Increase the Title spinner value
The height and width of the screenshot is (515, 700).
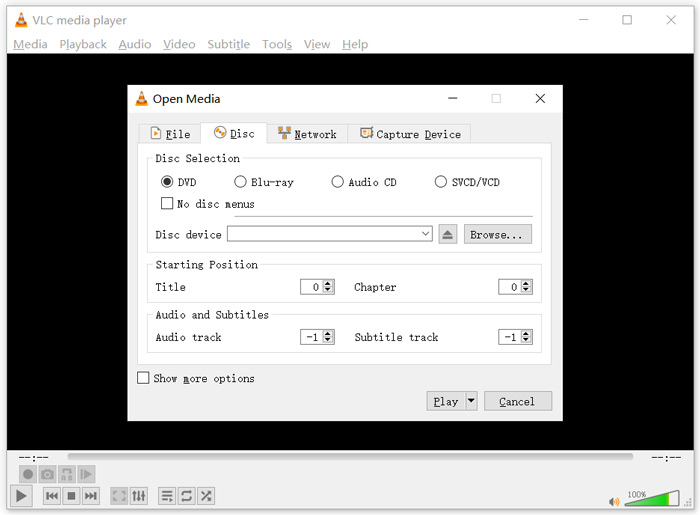(x=328, y=283)
